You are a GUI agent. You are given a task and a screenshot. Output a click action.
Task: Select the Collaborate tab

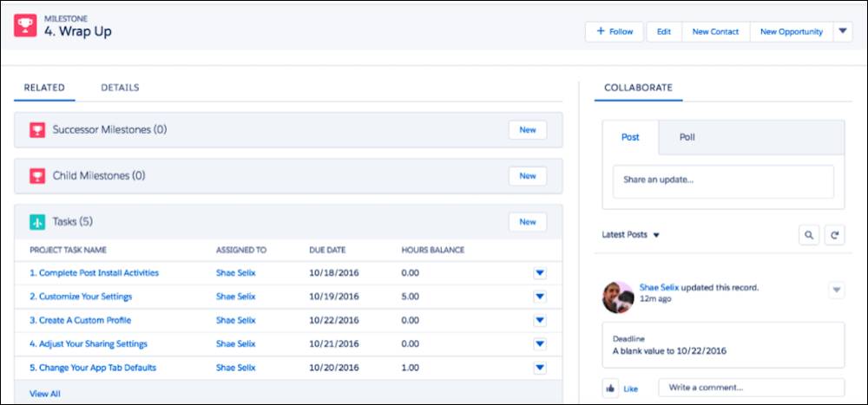[638, 88]
